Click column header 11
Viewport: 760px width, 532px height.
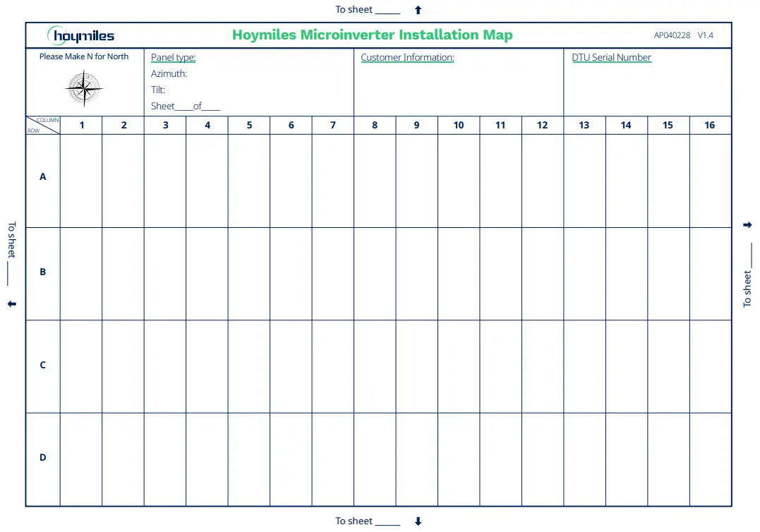(x=500, y=125)
